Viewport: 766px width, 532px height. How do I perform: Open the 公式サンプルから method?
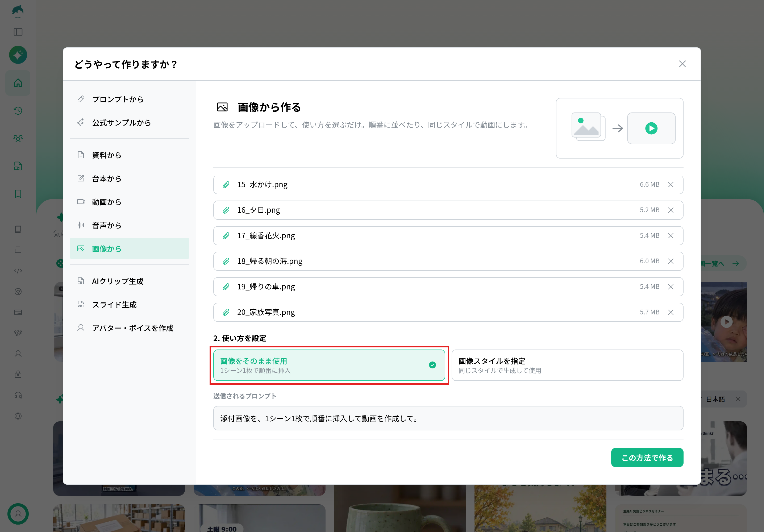(x=129, y=123)
